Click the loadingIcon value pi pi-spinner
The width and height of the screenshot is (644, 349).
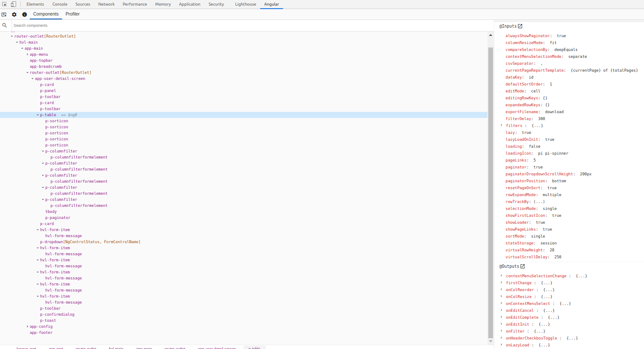coord(553,153)
